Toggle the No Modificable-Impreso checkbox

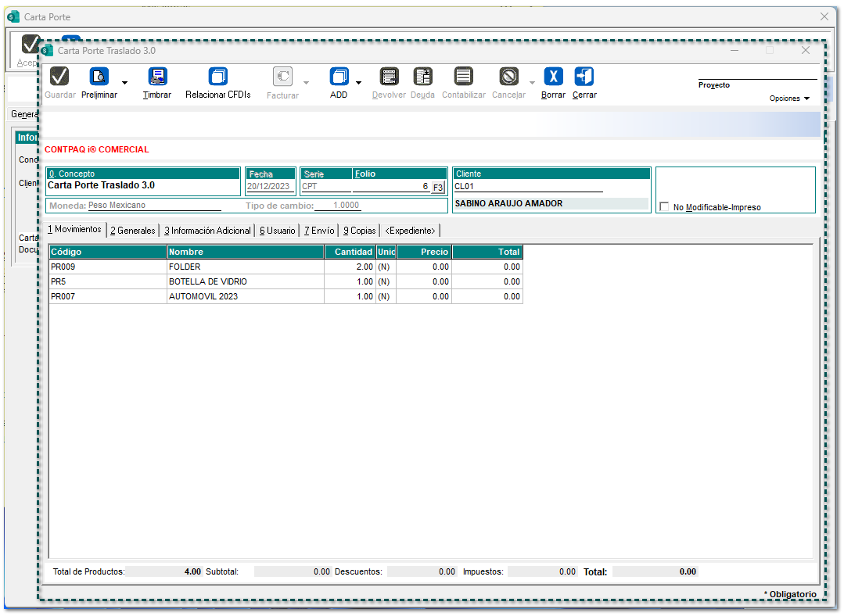[x=664, y=207]
